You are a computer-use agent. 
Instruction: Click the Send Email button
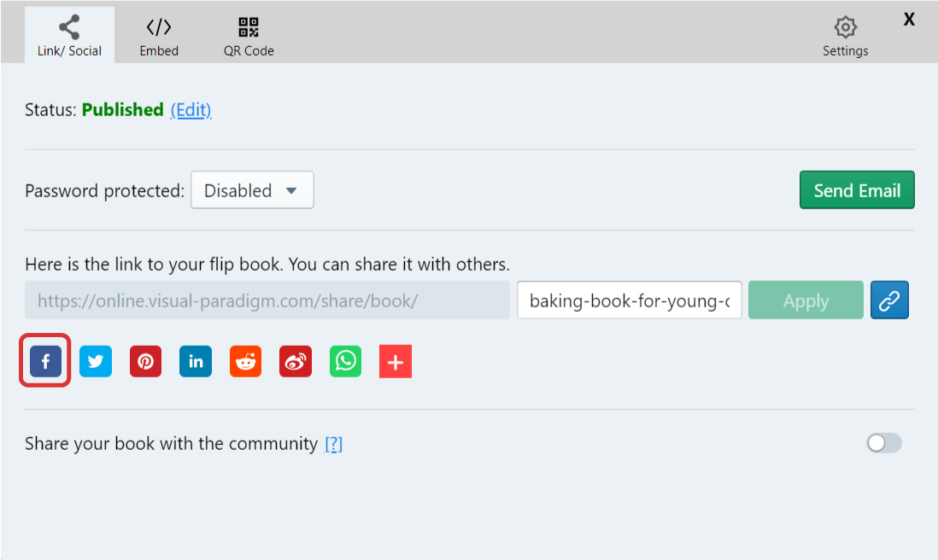pyautogui.click(x=857, y=190)
